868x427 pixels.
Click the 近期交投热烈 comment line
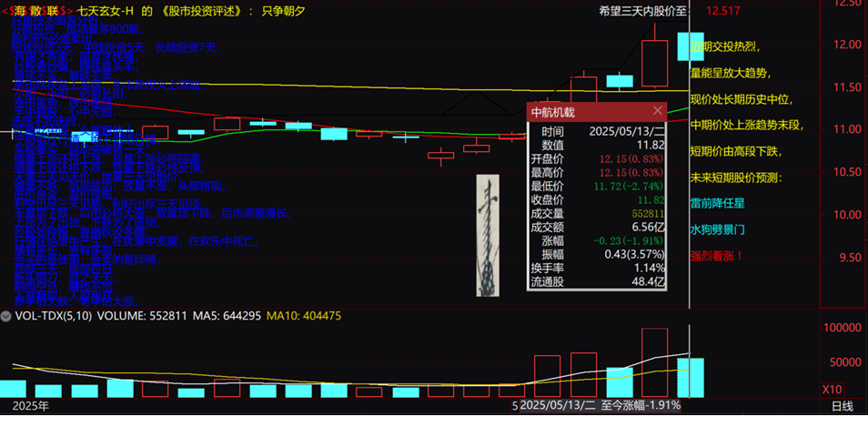point(725,46)
